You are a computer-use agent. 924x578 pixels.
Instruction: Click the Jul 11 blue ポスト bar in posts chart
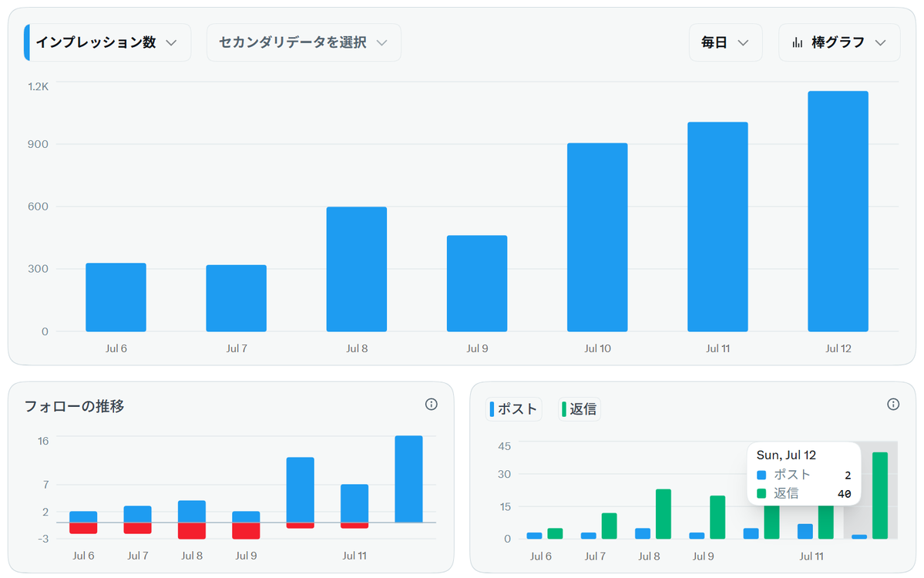[x=805, y=532]
